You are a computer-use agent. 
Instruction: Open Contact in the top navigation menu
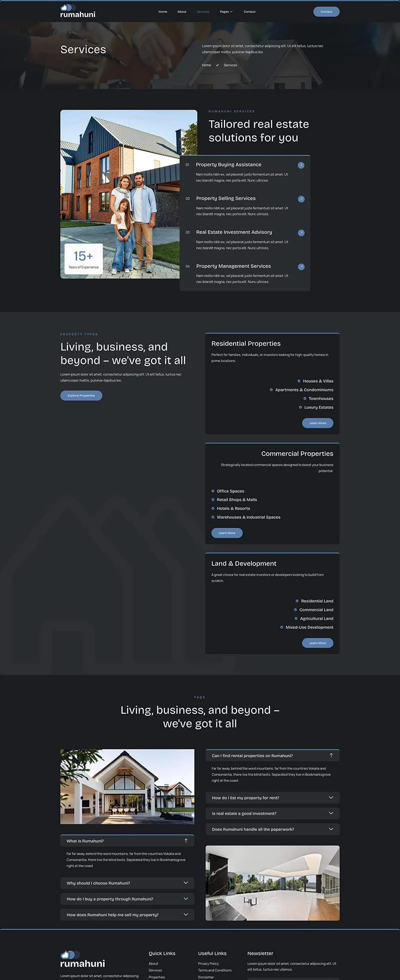(x=249, y=12)
